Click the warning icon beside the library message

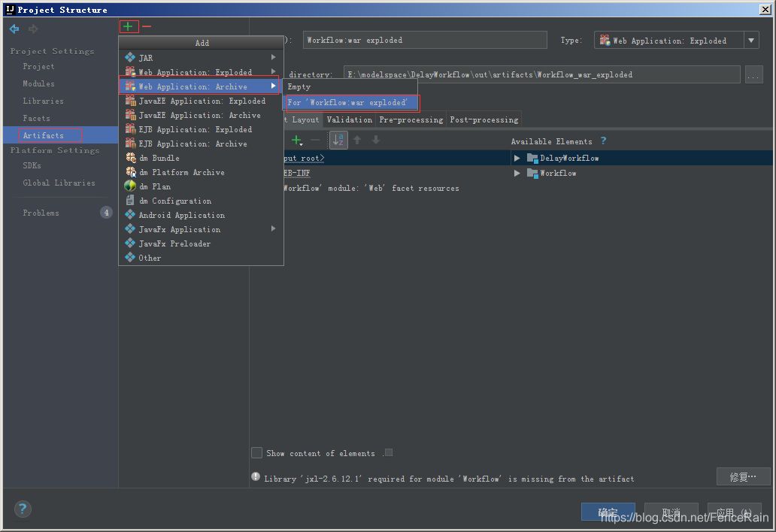256,477
